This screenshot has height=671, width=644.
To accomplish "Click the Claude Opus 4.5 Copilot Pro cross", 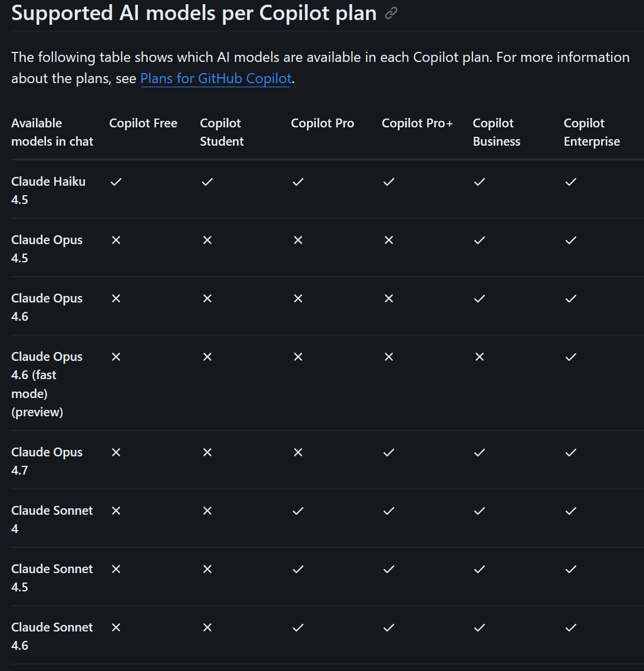I will (298, 240).
